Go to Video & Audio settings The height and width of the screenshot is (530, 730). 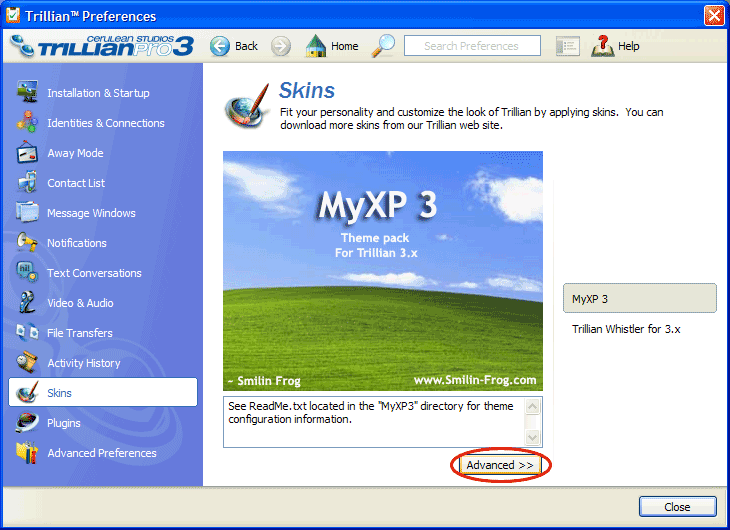click(80, 303)
